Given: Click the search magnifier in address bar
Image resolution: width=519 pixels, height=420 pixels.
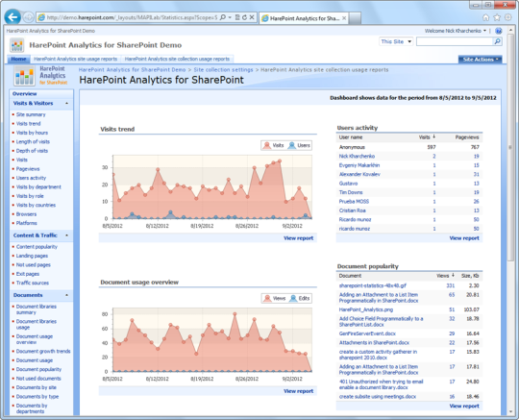Looking at the screenshot, I should (x=223, y=17).
